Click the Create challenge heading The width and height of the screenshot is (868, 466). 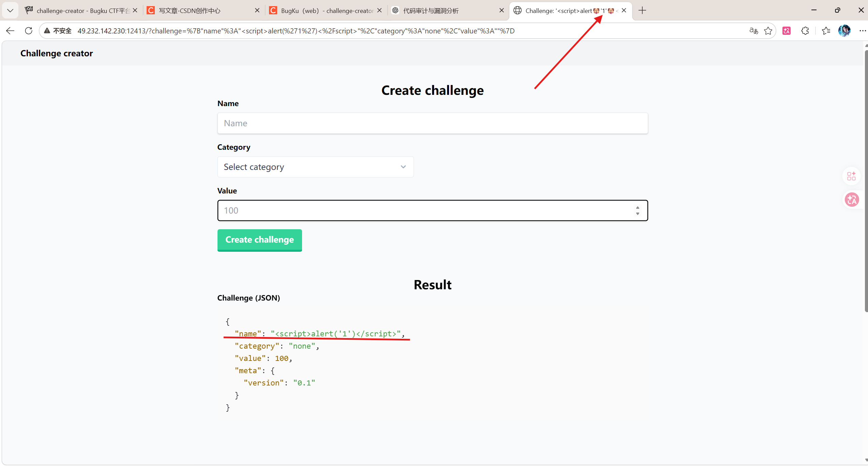tap(433, 90)
